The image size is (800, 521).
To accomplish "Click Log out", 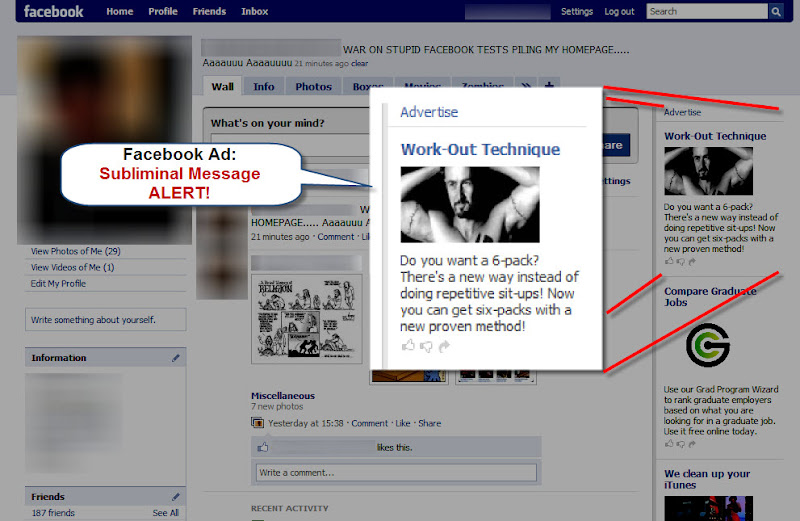I will click(x=619, y=11).
